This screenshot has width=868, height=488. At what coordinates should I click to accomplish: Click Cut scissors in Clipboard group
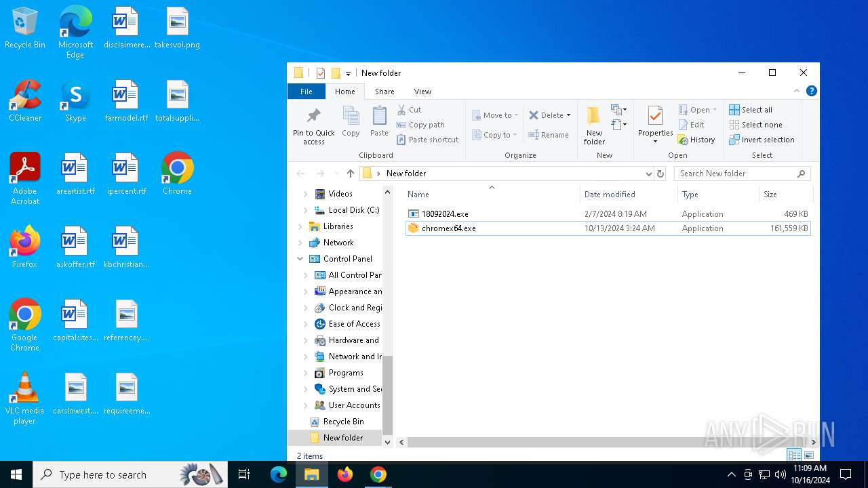coord(410,110)
